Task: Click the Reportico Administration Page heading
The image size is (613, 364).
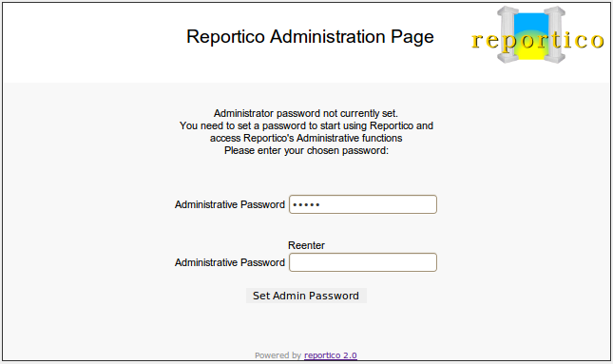Action: click(310, 37)
